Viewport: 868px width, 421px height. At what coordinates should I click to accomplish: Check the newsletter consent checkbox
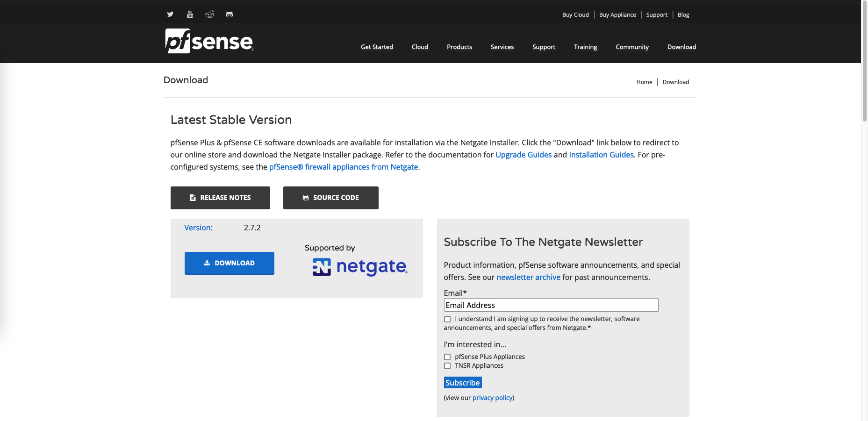pyautogui.click(x=447, y=319)
